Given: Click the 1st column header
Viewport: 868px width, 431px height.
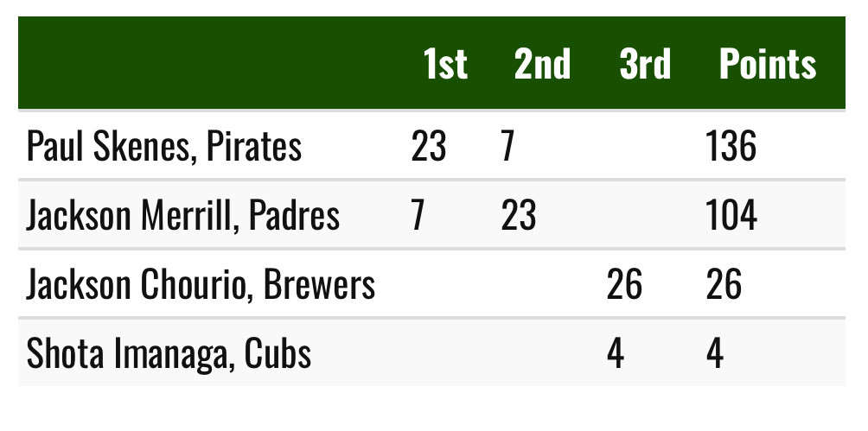Looking at the screenshot, I should click(445, 64).
